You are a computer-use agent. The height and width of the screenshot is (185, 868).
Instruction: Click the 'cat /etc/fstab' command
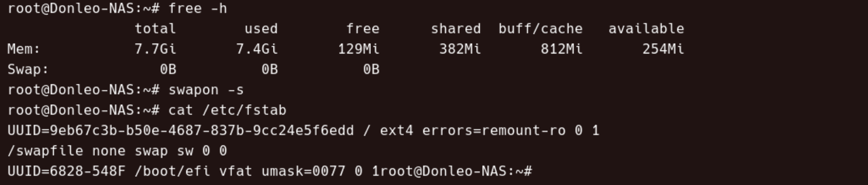[x=227, y=110]
